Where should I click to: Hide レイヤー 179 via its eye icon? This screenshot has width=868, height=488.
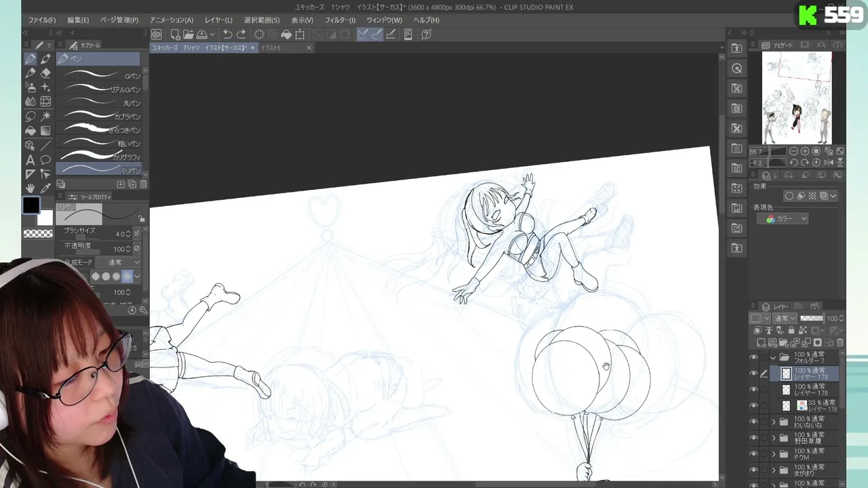[x=753, y=373]
